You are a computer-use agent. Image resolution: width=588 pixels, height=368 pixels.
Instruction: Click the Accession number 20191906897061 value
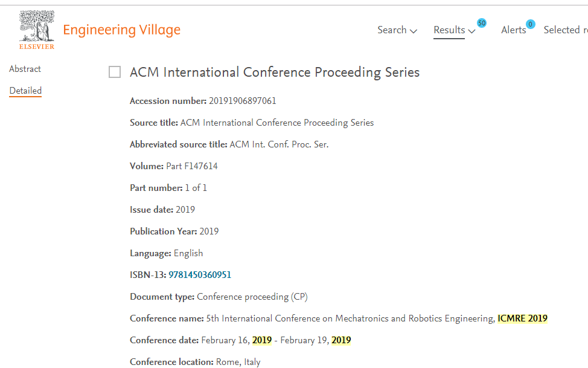point(242,101)
